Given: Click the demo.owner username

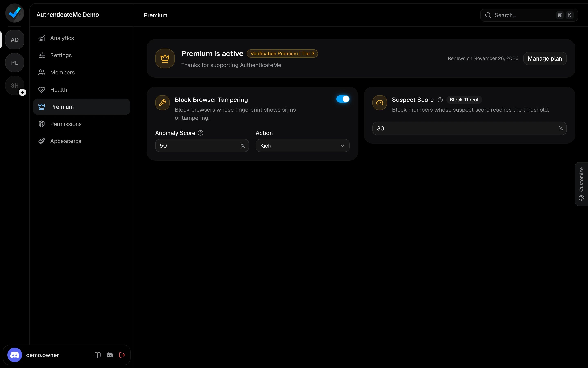Looking at the screenshot, I should click(x=42, y=355).
